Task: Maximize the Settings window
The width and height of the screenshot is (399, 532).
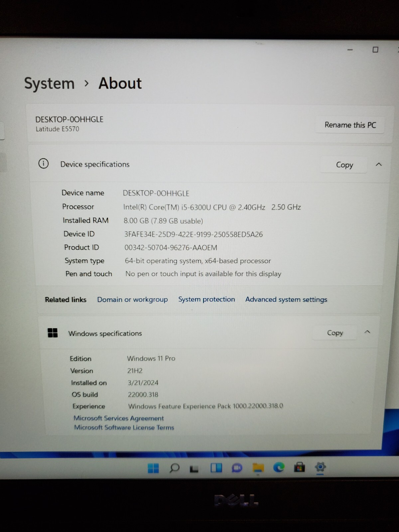Action: pos(375,50)
